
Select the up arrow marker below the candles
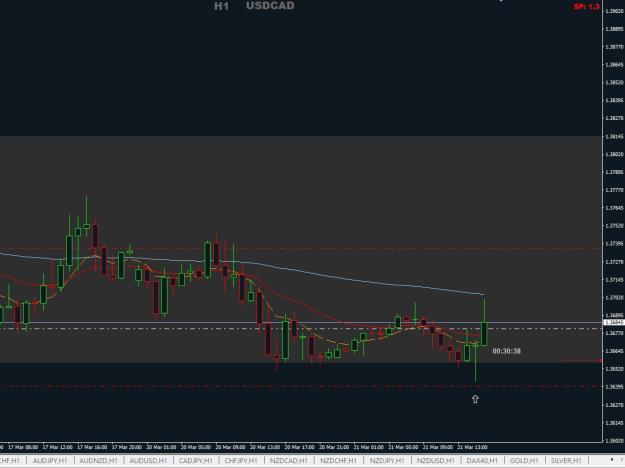pyautogui.click(x=475, y=399)
